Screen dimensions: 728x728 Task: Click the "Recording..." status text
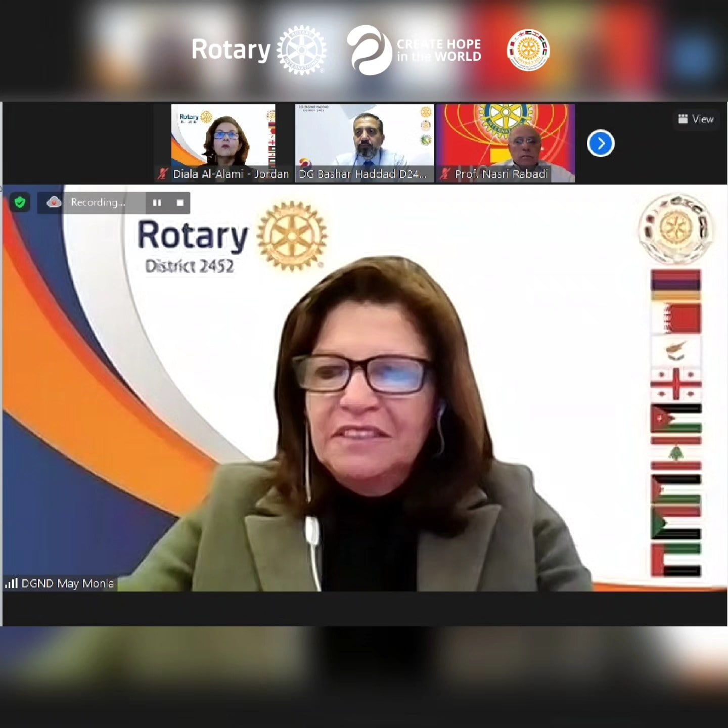coord(98,203)
